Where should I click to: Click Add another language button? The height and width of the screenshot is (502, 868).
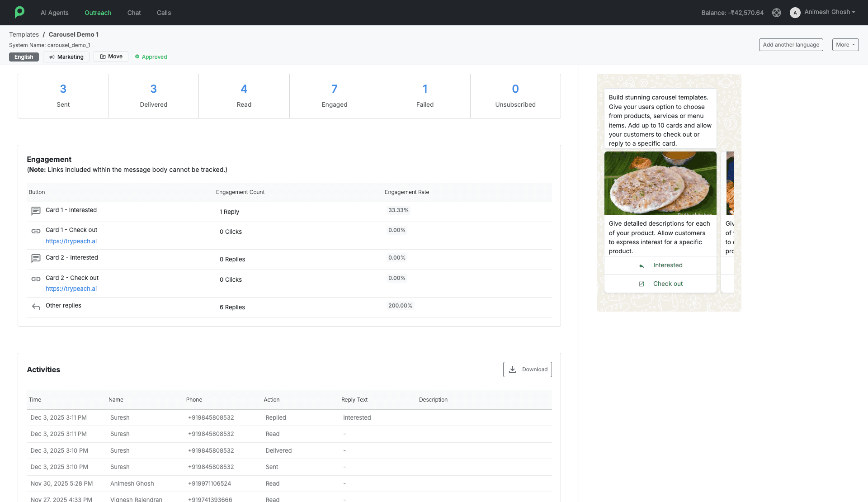tap(791, 45)
